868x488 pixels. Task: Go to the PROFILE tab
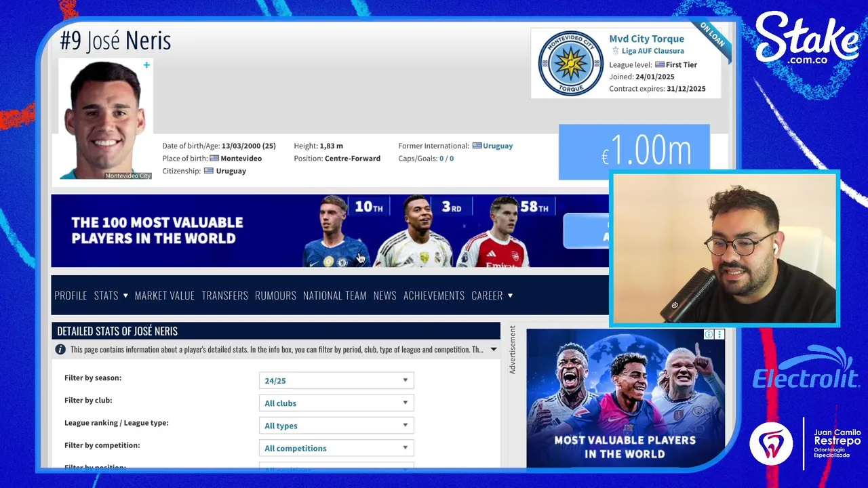click(x=71, y=296)
